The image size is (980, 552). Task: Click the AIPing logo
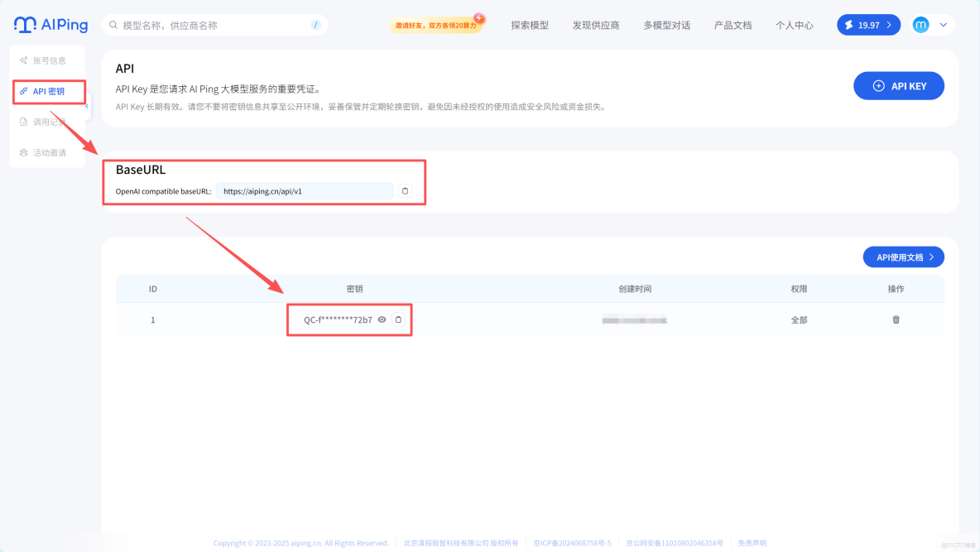(x=50, y=25)
